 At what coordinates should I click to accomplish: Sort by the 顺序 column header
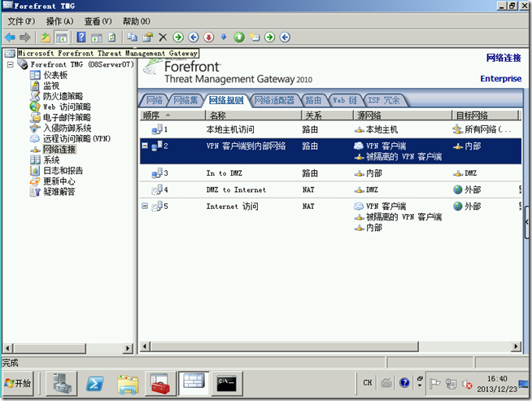pyautogui.click(x=172, y=116)
